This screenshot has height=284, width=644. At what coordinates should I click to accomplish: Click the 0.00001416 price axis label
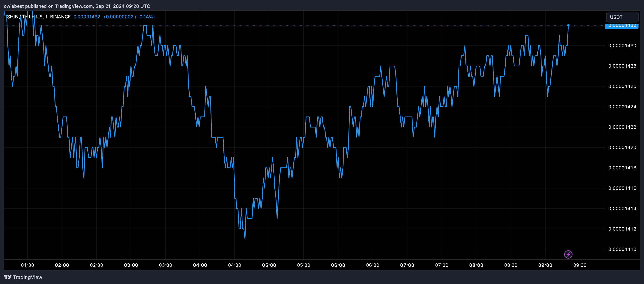click(x=622, y=188)
